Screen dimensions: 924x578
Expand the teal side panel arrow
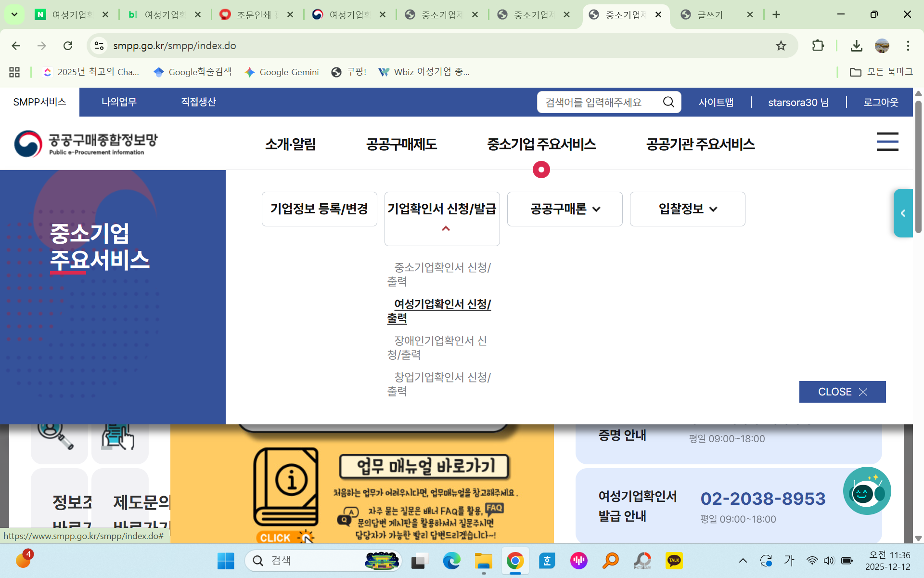click(x=903, y=213)
